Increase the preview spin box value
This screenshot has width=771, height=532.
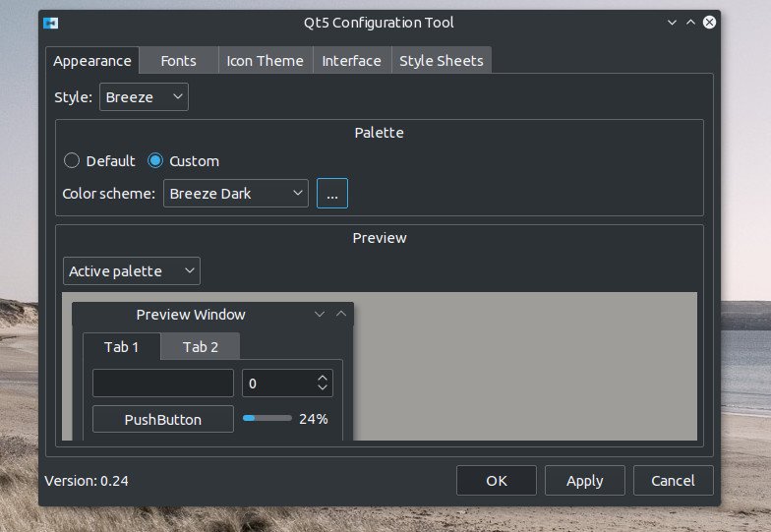coord(323,378)
